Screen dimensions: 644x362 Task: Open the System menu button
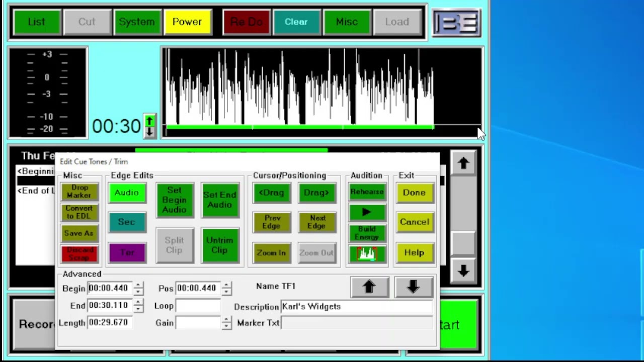click(x=136, y=22)
